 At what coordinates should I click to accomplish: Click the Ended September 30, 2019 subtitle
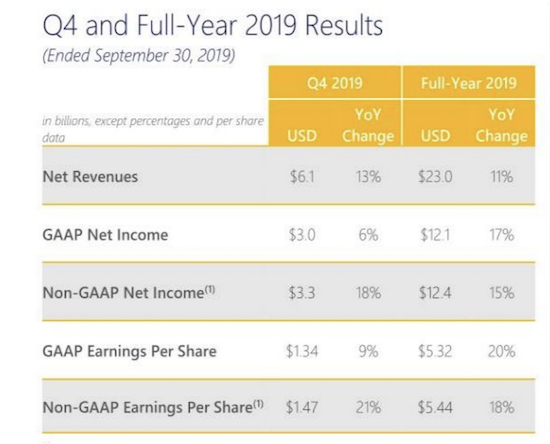(139, 55)
